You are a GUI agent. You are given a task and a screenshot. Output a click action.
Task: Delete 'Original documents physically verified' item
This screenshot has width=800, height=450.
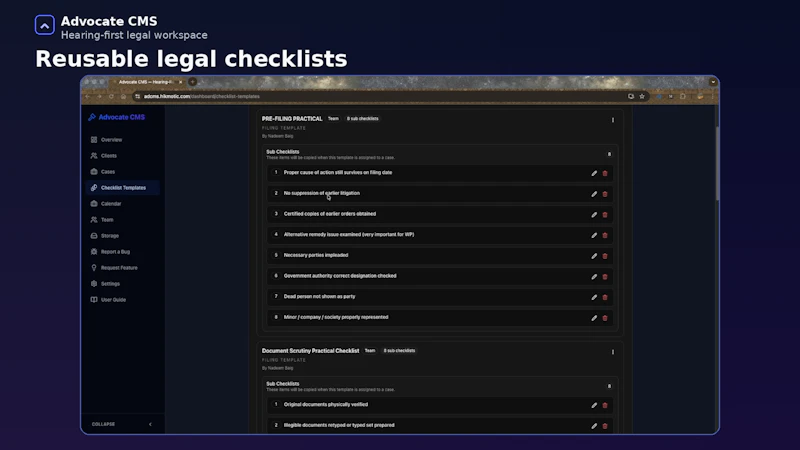(605, 405)
